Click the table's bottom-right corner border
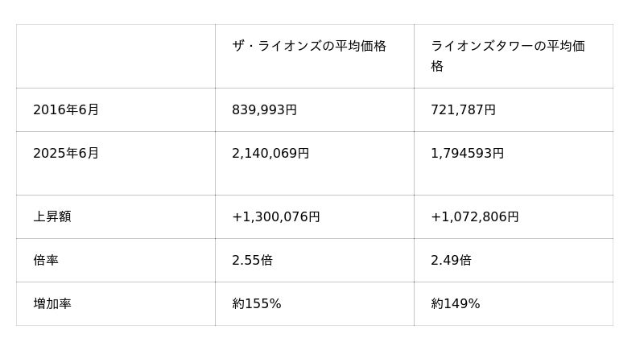Image resolution: width=644 pixels, height=350 pixels. (613, 325)
